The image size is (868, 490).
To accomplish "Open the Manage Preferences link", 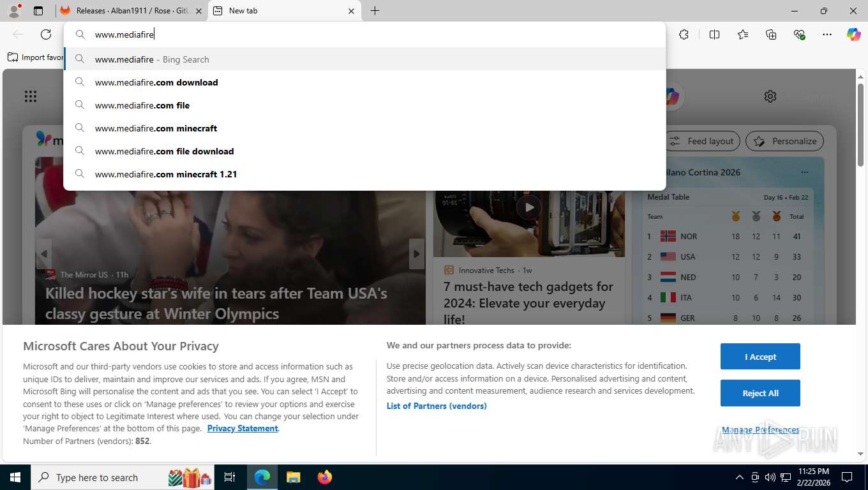I will pos(760,429).
